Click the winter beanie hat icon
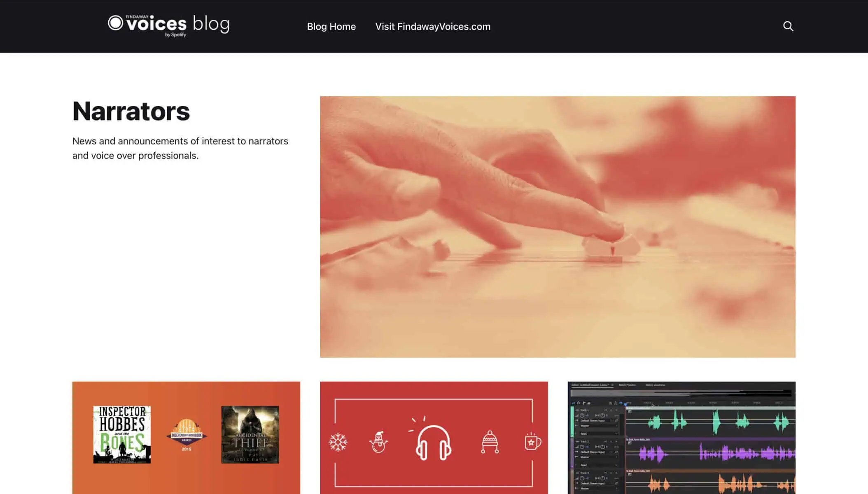This screenshot has width=868, height=494. (490, 442)
